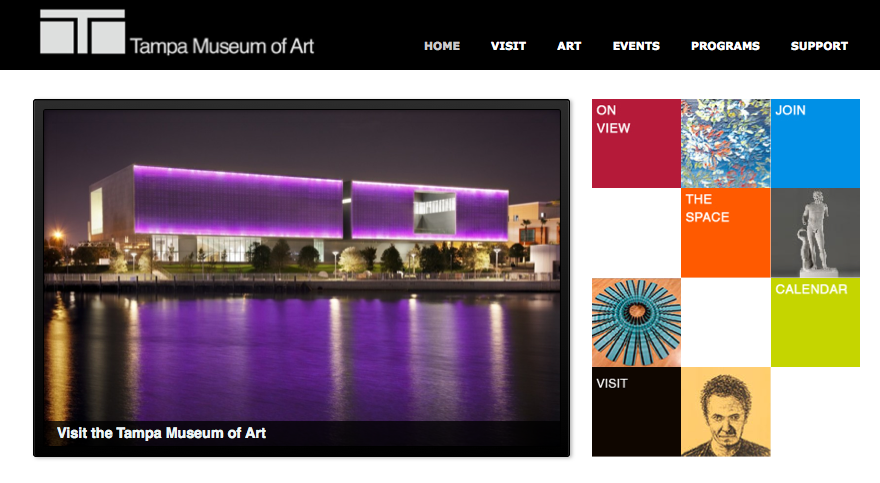Click the Tampa Museum of Art title text
The height and width of the screenshot is (483, 880).
222,46
